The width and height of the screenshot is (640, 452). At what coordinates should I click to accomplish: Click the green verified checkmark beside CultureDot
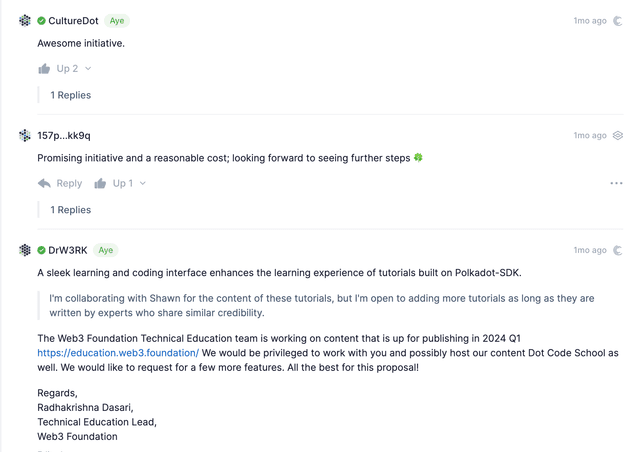tap(41, 21)
